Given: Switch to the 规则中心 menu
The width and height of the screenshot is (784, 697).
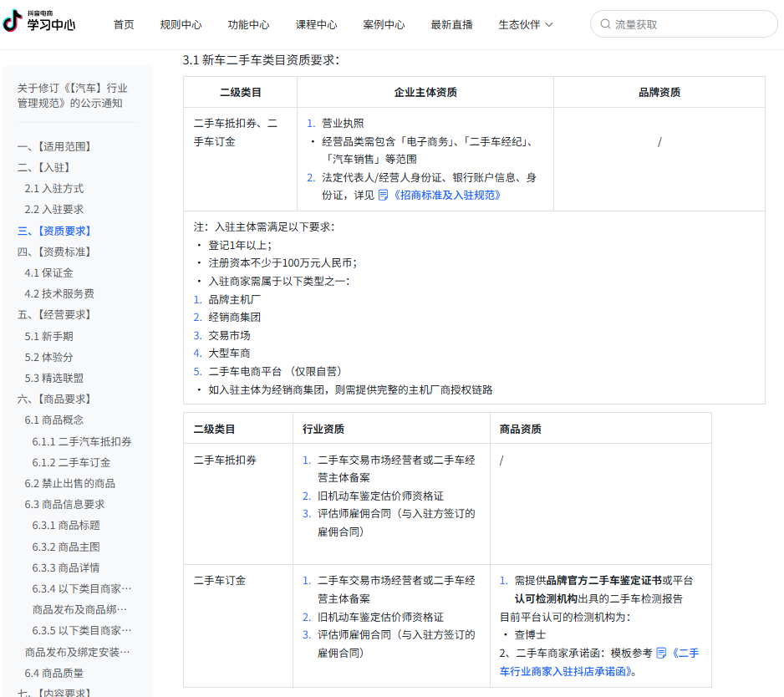Looking at the screenshot, I should [181, 24].
